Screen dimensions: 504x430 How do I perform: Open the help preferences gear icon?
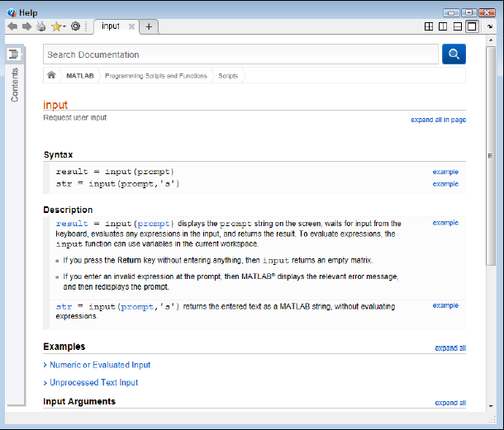pos(75,26)
